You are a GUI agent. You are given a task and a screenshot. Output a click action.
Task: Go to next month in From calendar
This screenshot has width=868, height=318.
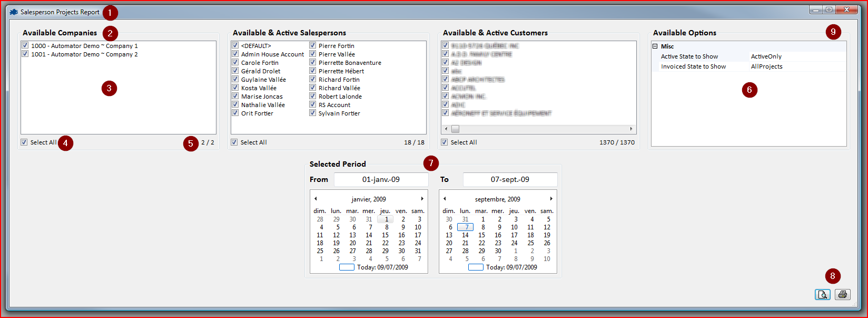point(422,199)
